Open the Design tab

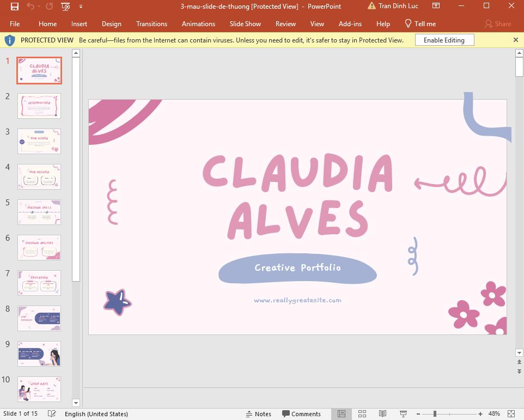point(111,24)
